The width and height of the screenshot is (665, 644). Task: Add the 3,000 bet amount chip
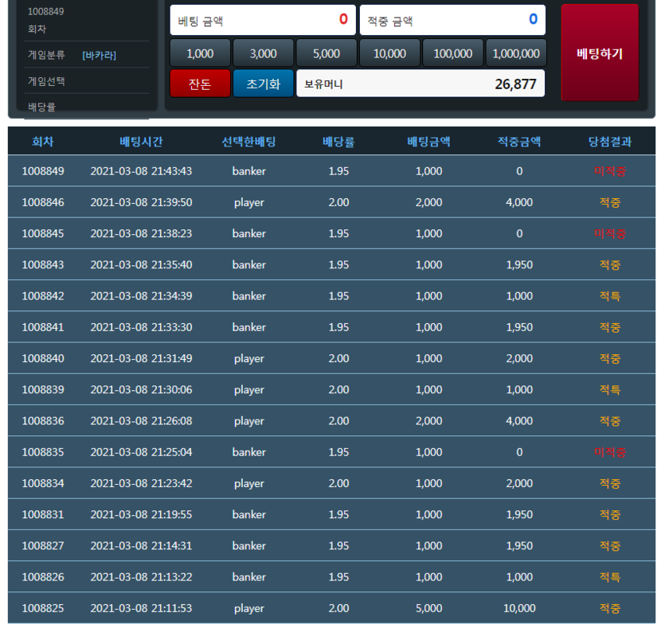[264, 53]
